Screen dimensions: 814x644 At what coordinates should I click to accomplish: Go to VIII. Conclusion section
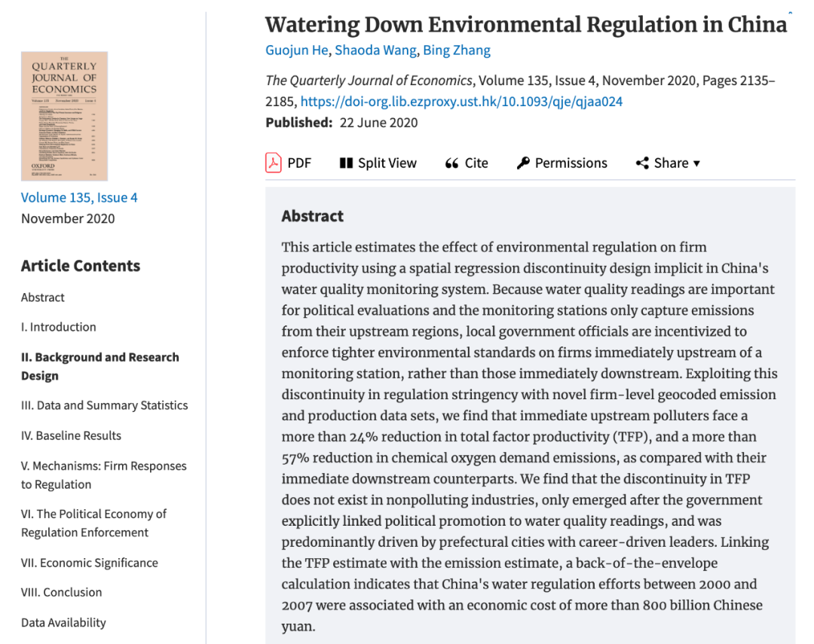pos(61,592)
